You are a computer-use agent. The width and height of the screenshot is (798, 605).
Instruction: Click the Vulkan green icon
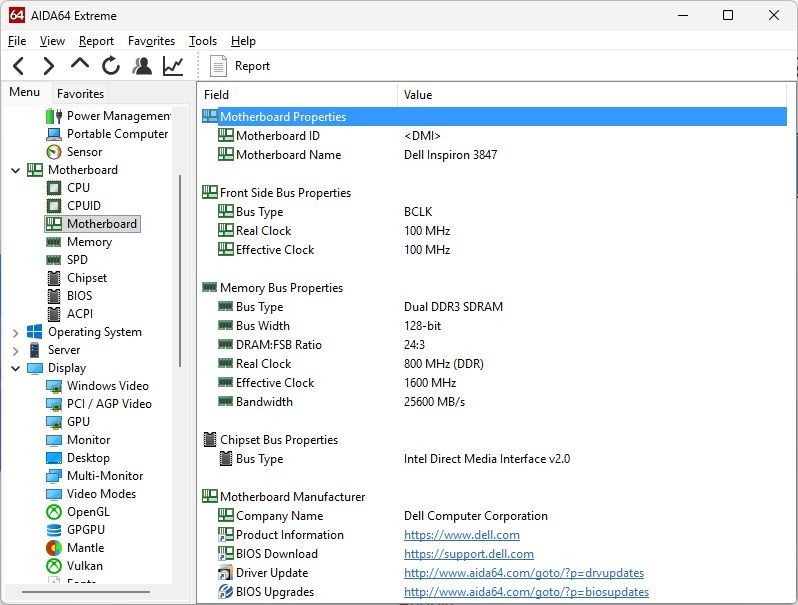(53, 566)
